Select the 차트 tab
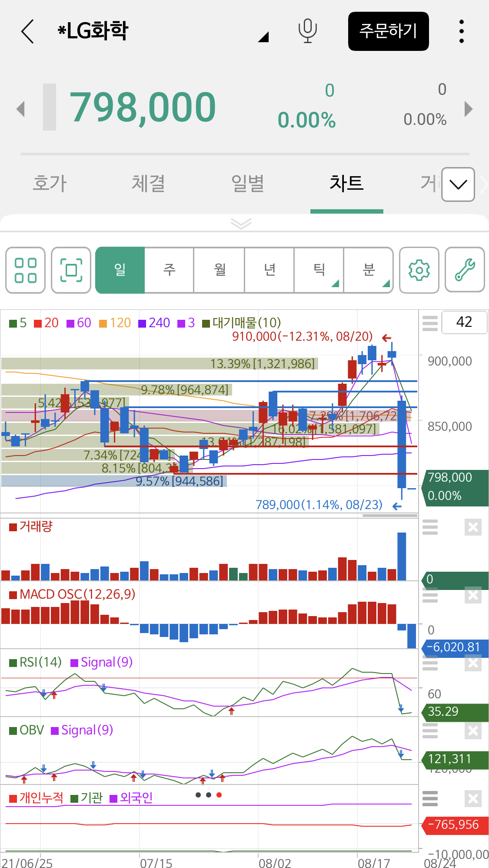Image resolution: width=489 pixels, height=868 pixels. (346, 183)
